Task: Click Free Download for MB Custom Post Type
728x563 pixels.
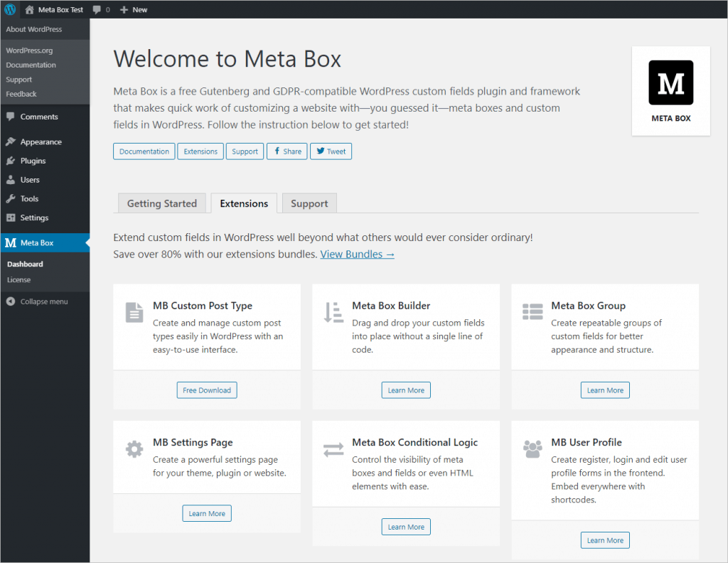Action: (x=207, y=390)
